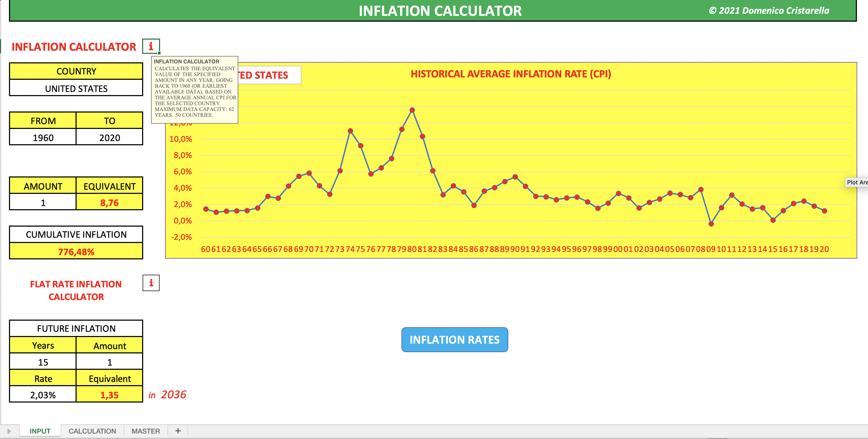Click the chart title Historical Average Inflation Rate
Image resolution: width=868 pixels, height=439 pixels.
coord(511,74)
